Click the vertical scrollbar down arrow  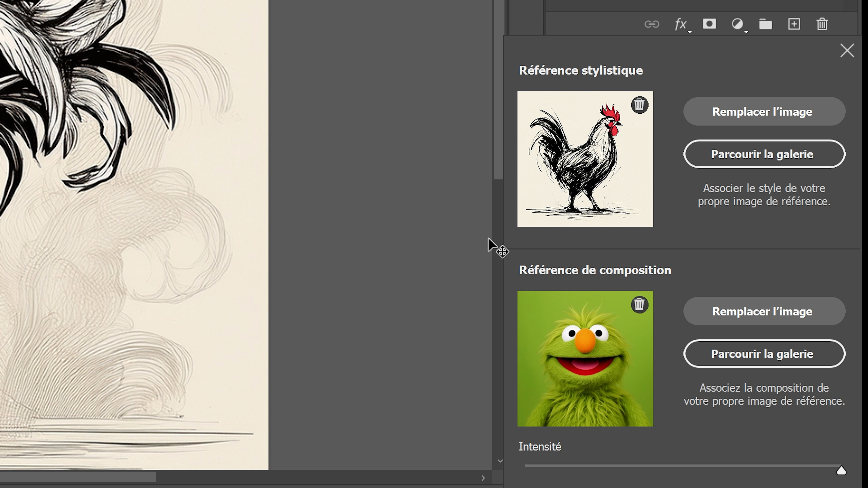[500, 461]
